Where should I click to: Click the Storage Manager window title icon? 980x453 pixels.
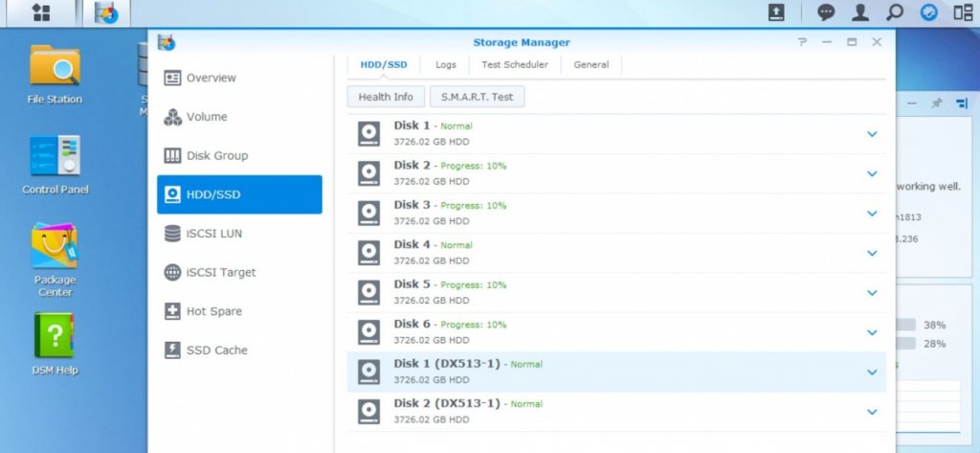coord(167,42)
